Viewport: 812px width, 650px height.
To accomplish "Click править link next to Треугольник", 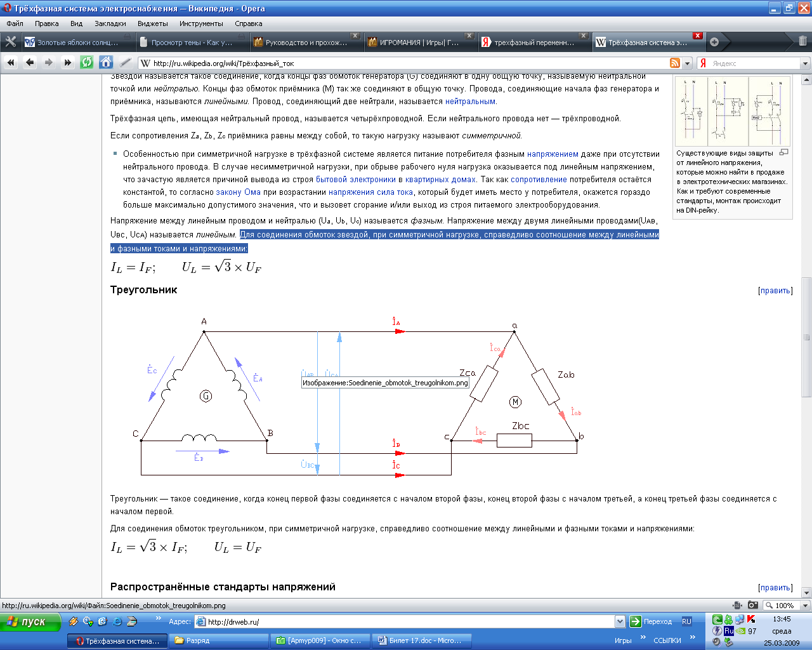I will click(x=776, y=291).
